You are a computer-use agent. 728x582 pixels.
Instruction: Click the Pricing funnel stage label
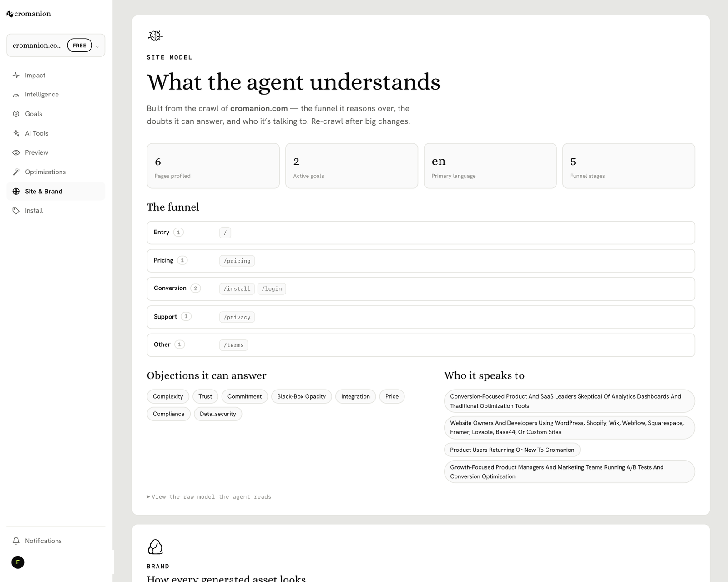coord(163,260)
